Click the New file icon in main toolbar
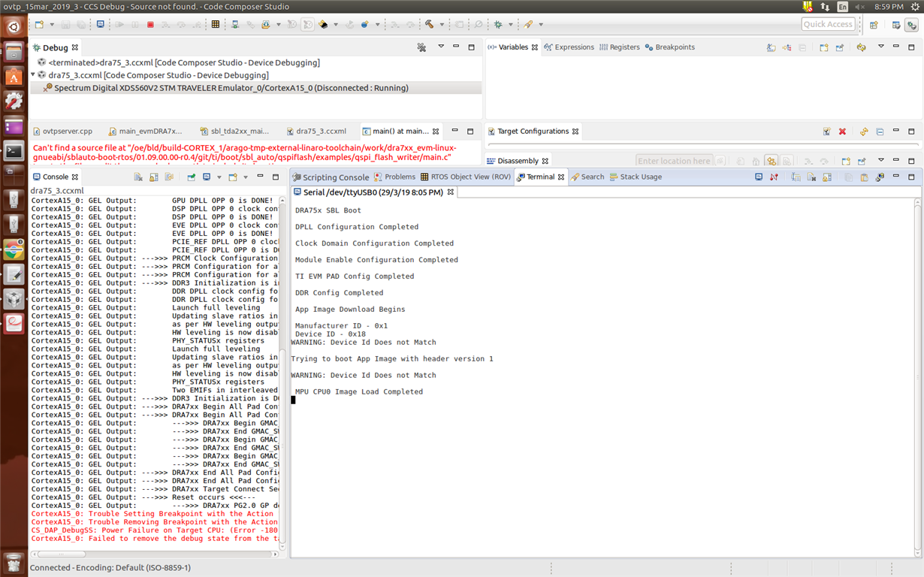This screenshot has width=924, height=577. pos(39,24)
